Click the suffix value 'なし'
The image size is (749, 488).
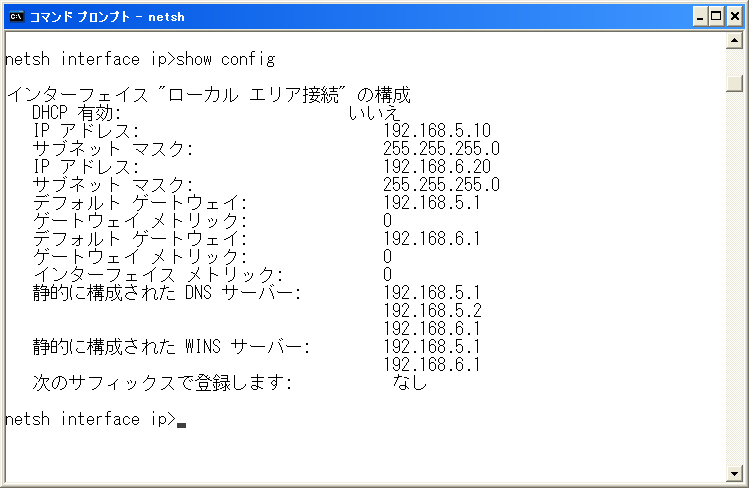(409, 382)
